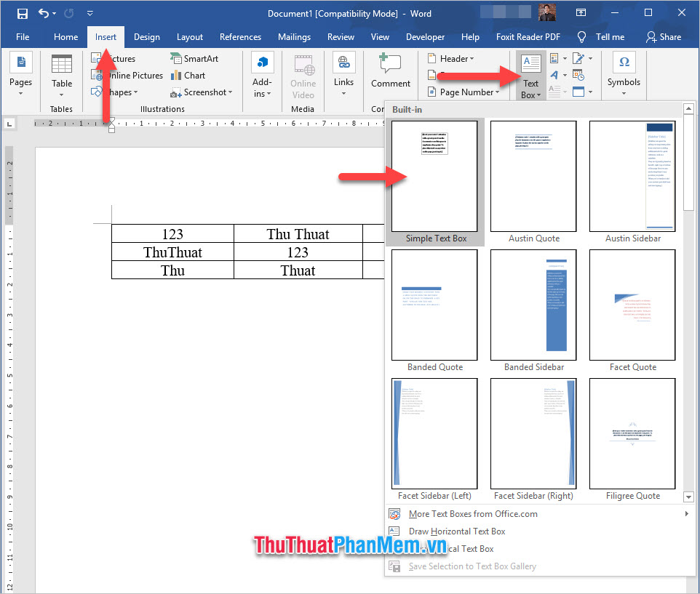Open the Ribbon Display Options button

point(581,12)
